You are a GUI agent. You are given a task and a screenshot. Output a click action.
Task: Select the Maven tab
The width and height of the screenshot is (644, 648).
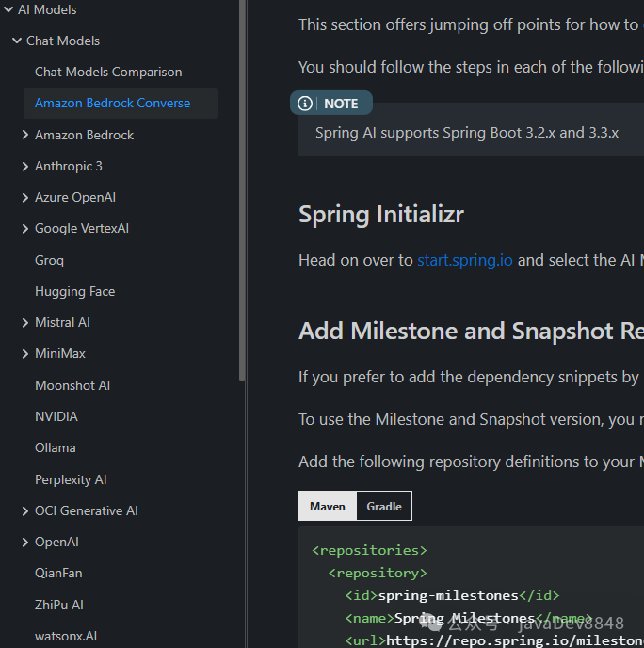[x=327, y=506]
